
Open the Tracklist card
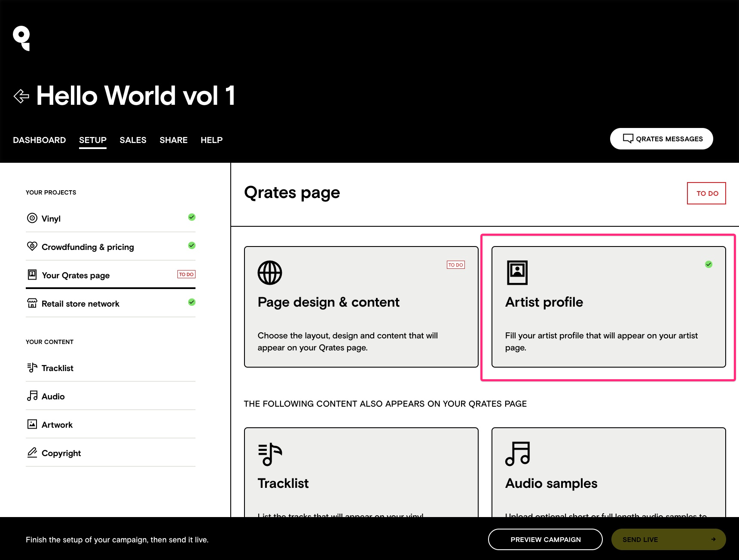[361, 472]
